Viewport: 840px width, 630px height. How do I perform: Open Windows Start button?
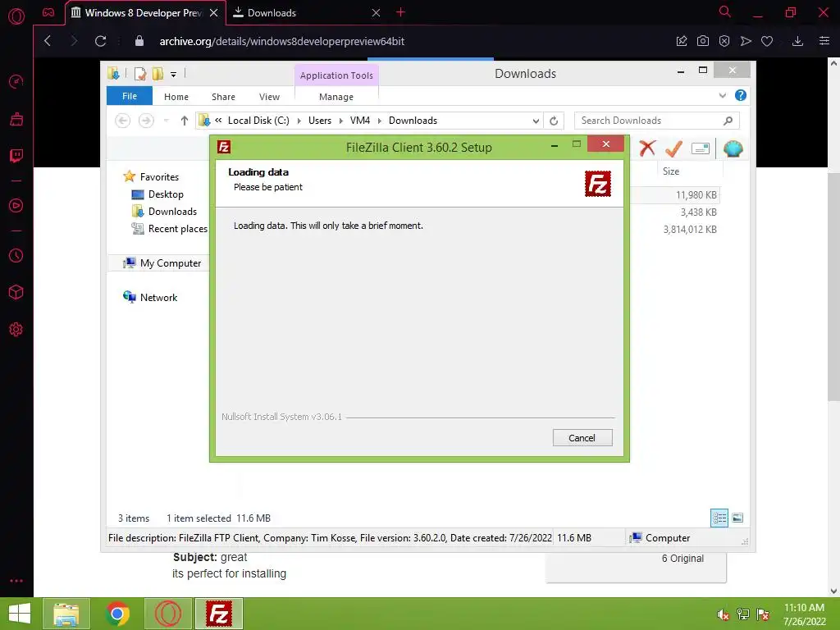(x=20, y=614)
